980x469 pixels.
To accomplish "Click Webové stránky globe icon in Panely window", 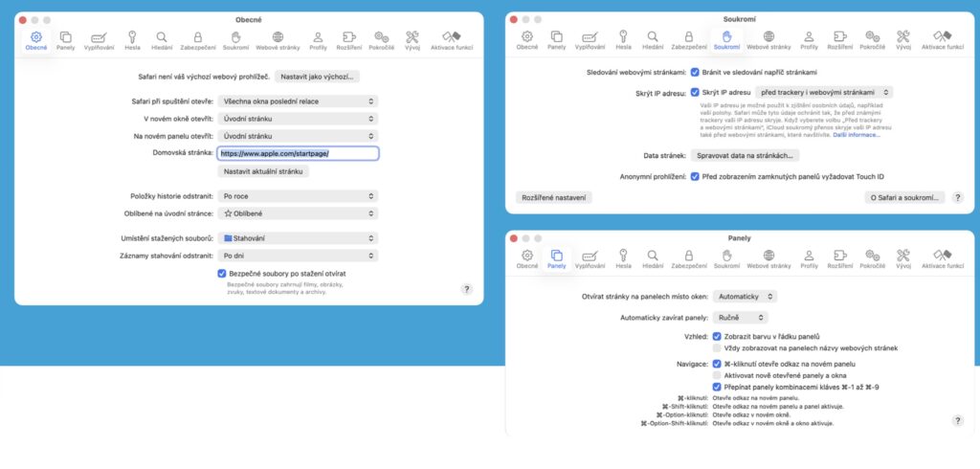I will click(768, 258).
